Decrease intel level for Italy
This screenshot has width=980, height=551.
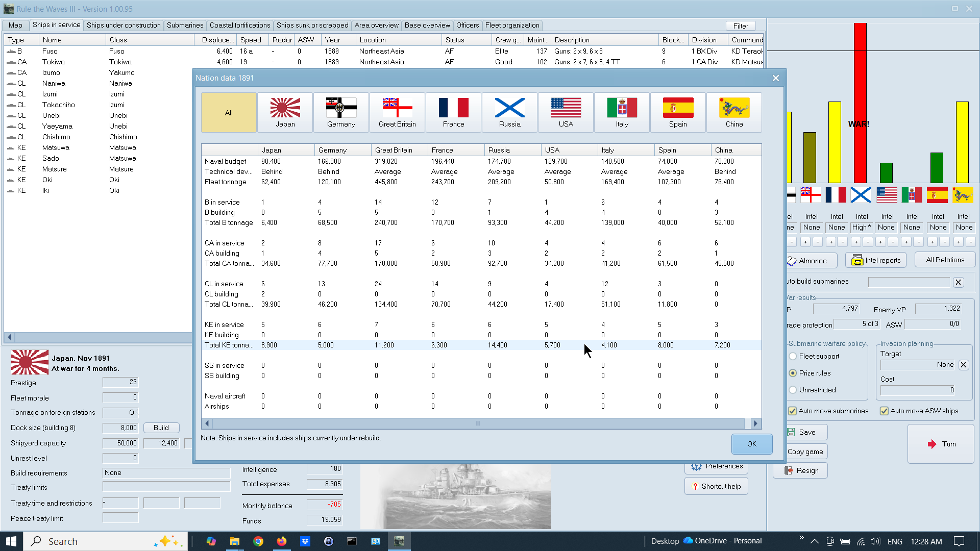point(919,242)
